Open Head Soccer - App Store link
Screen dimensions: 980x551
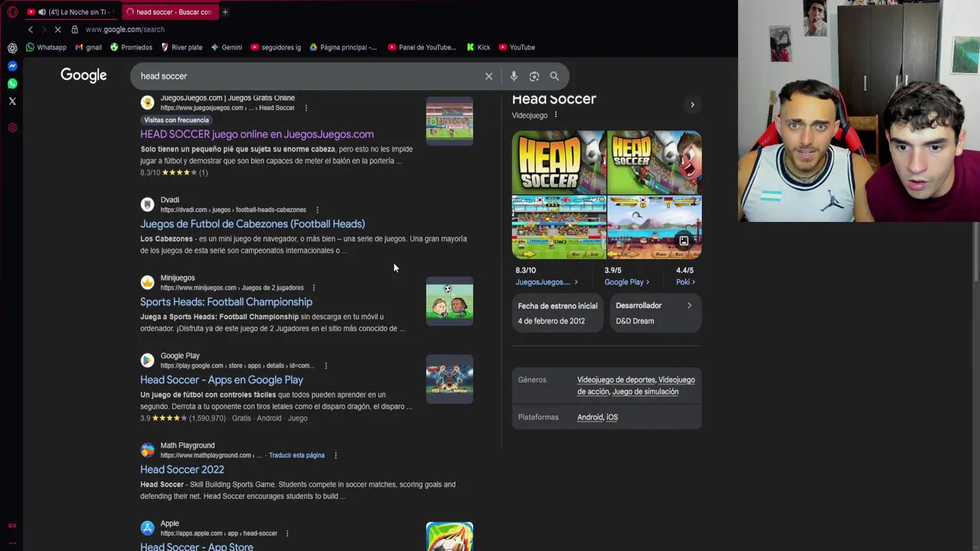(197, 546)
